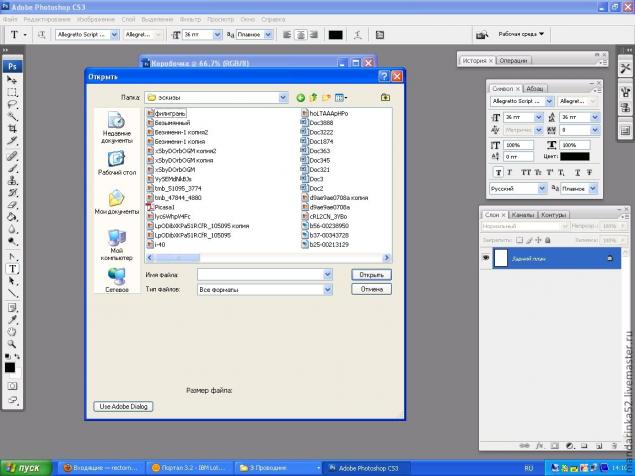Expand the file type dropdown
Image resolution: width=635 pixels, height=476 pixels.
coord(328,290)
